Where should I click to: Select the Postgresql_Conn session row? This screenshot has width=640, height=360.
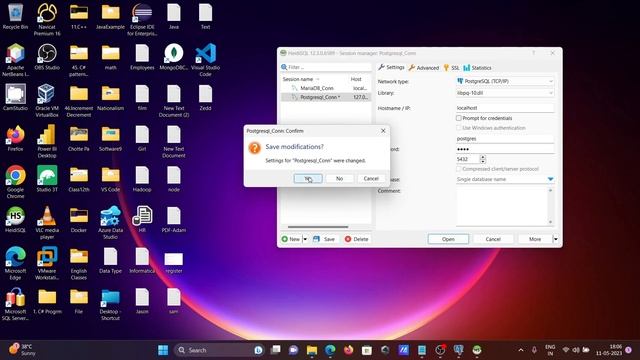(326, 97)
